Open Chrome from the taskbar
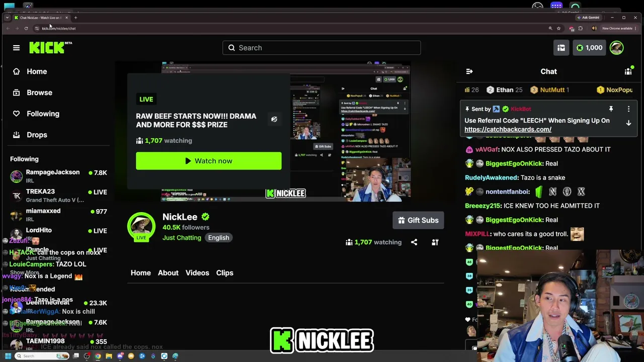 pos(98,356)
